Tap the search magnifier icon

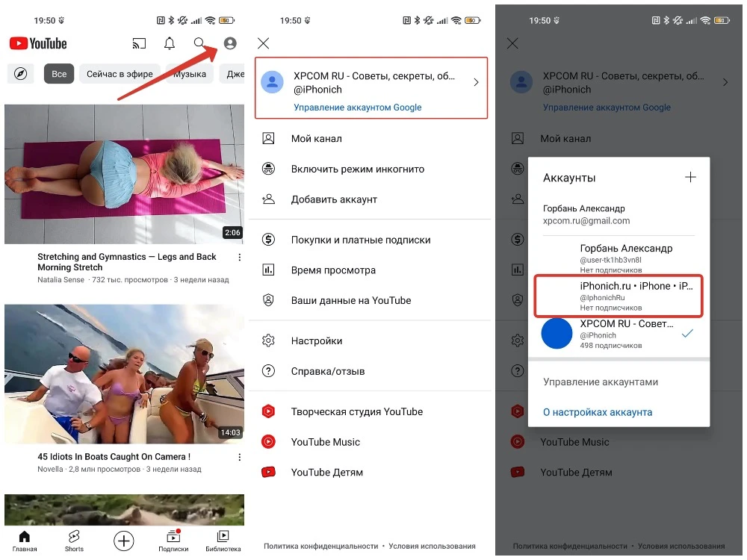click(199, 43)
